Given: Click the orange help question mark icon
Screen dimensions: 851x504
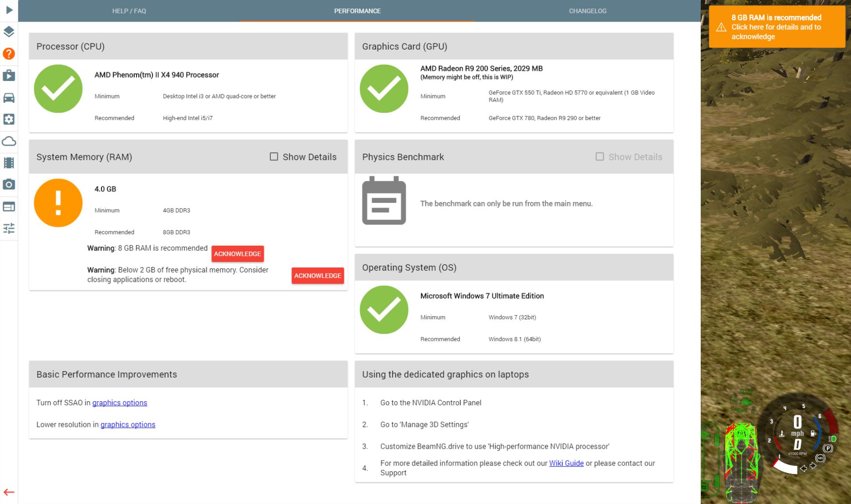Looking at the screenshot, I should 9,54.
